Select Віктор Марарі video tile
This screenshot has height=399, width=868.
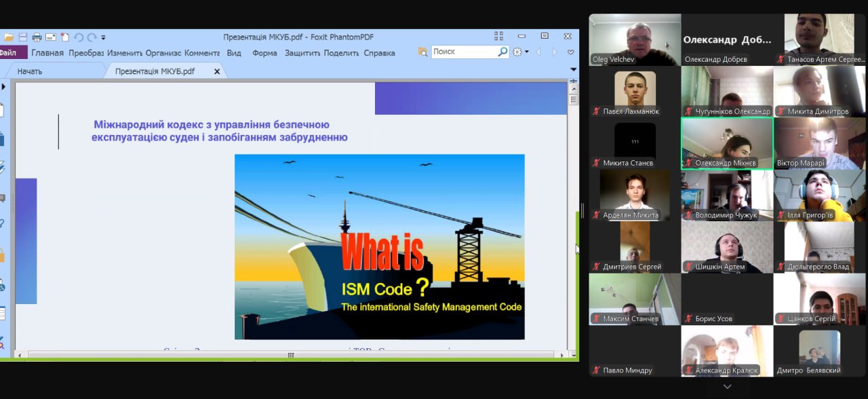point(819,143)
